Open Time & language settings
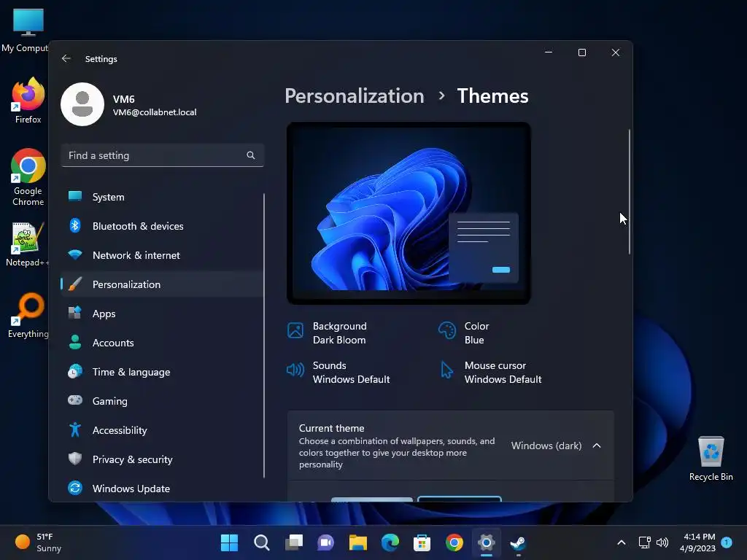The image size is (747, 560). tap(162, 371)
